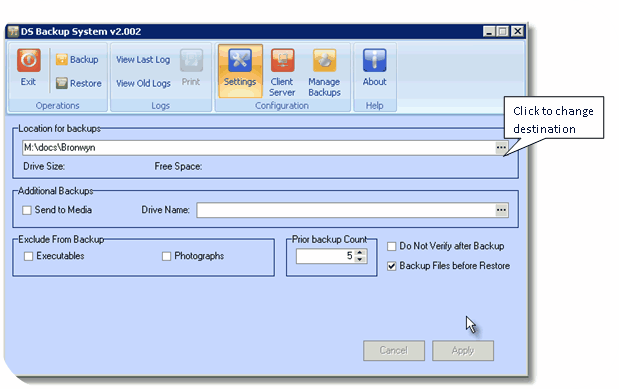Open the Restore function
Viewport: 619px width, 389px height.
click(x=79, y=83)
